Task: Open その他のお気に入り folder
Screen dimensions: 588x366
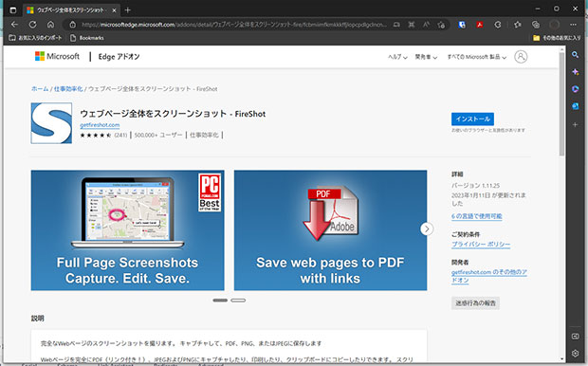Action: [557, 38]
